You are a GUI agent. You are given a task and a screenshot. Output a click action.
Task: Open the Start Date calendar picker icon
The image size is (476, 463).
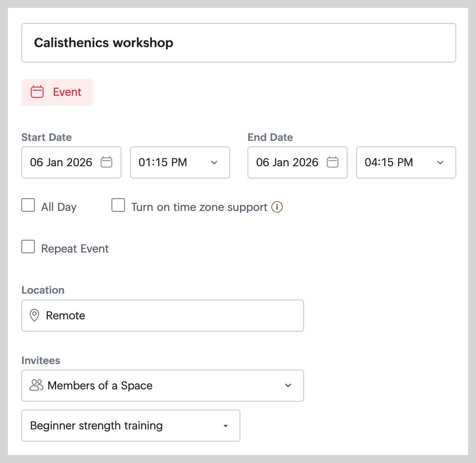(106, 162)
